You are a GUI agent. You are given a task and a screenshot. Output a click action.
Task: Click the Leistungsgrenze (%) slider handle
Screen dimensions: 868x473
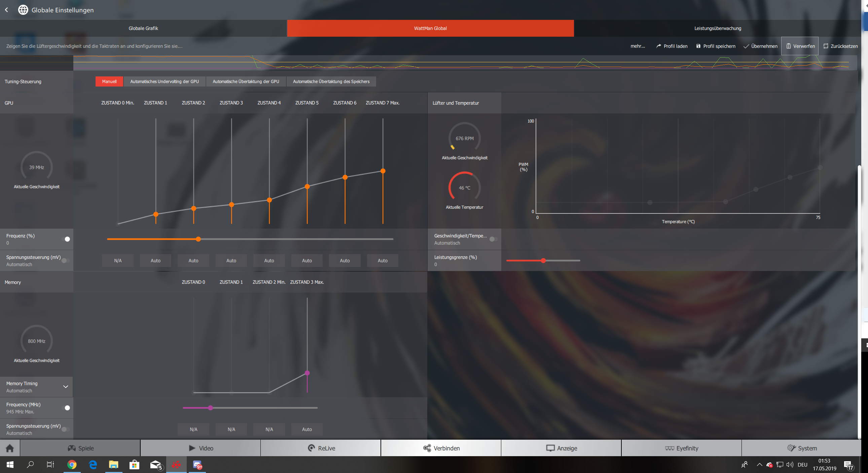[543, 261]
